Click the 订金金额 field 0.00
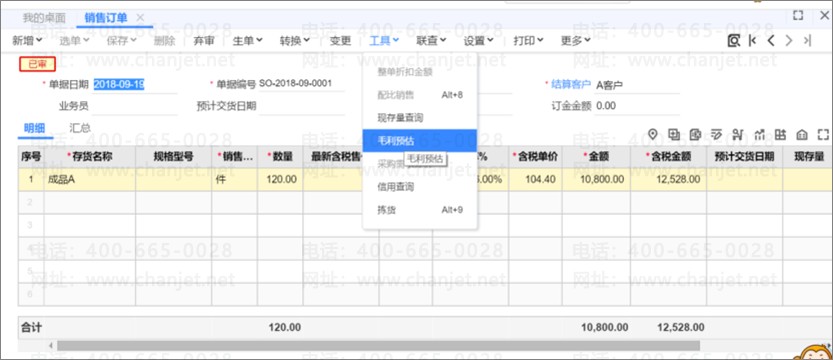The image size is (833, 360). tap(637, 106)
